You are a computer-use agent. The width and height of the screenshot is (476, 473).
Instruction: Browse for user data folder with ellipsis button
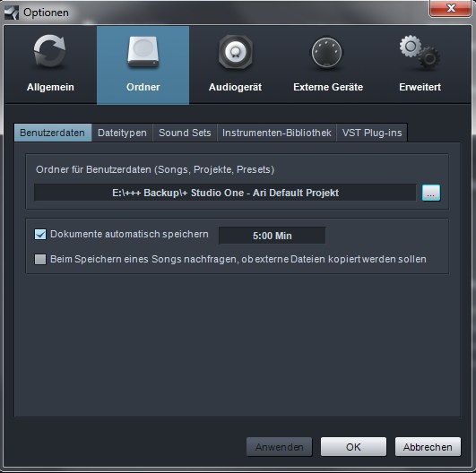click(x=431, y=193)
